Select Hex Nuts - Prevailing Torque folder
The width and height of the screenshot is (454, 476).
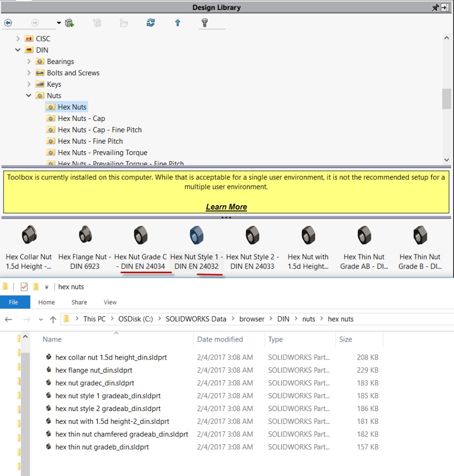pyautogui.click(x=102, y=152)
